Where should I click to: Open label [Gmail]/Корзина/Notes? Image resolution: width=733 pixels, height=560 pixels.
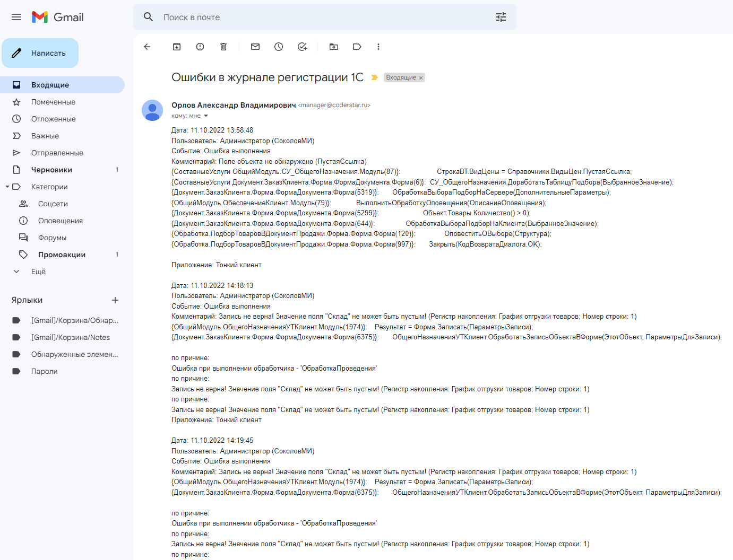coord(62,337)
